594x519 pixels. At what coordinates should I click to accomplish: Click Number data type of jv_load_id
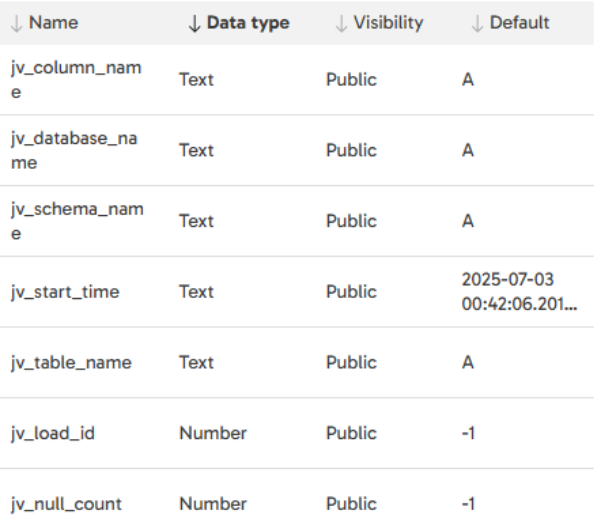point(213,433)
